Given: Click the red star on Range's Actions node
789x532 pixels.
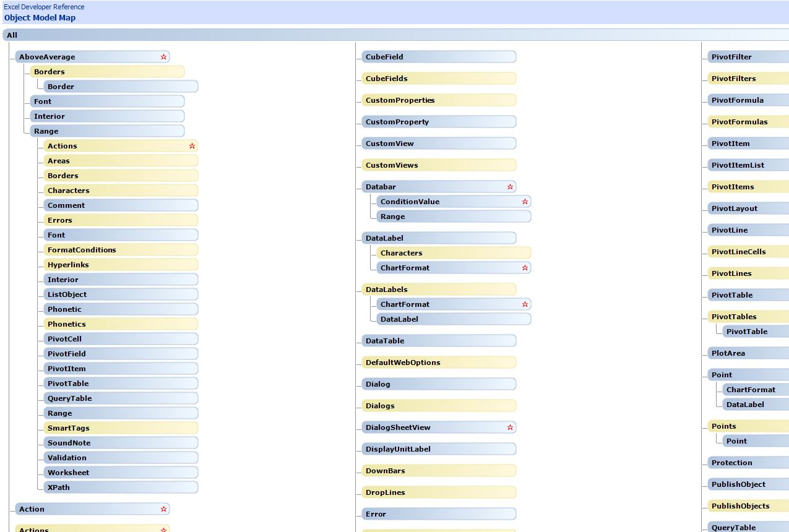Looking at the screenshot, I should tap(192, 146).
